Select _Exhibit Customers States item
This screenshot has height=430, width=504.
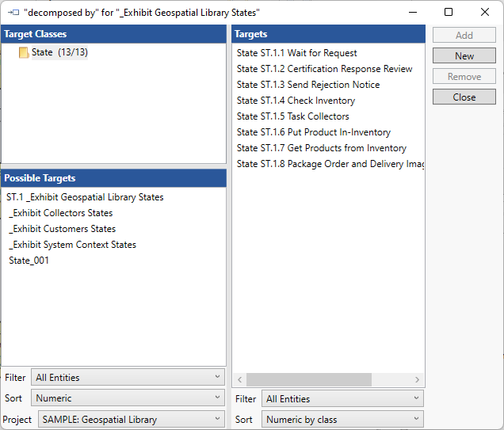pyautogui.click(x=63, y=229)
